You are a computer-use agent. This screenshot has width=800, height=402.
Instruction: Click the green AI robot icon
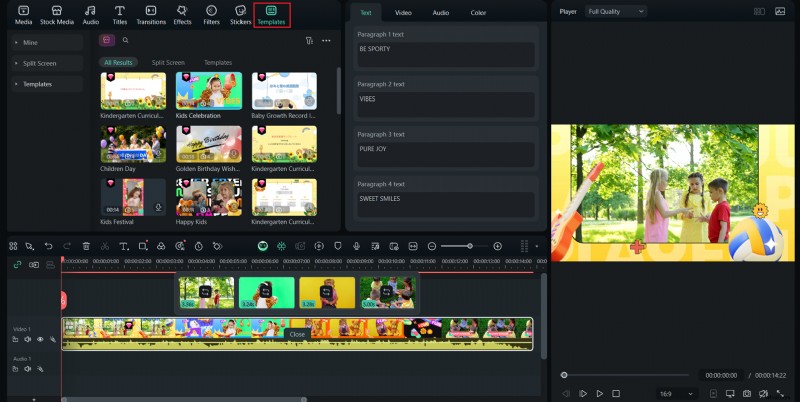(263, 246)
